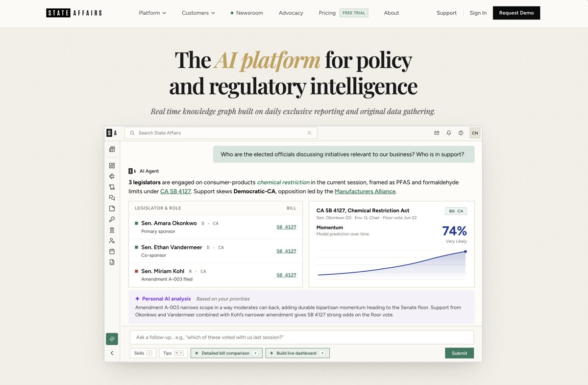
Task: Click the Request Demo button
Action: coord(516,13)
